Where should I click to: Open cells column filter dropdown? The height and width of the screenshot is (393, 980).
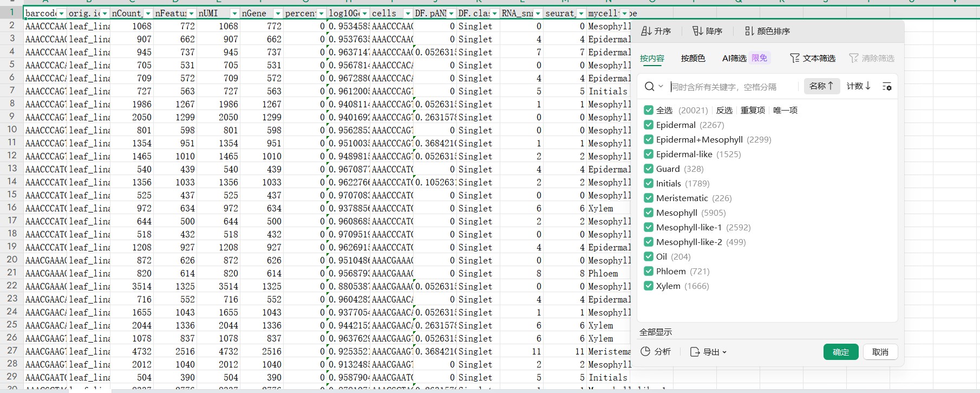[408, 13]
